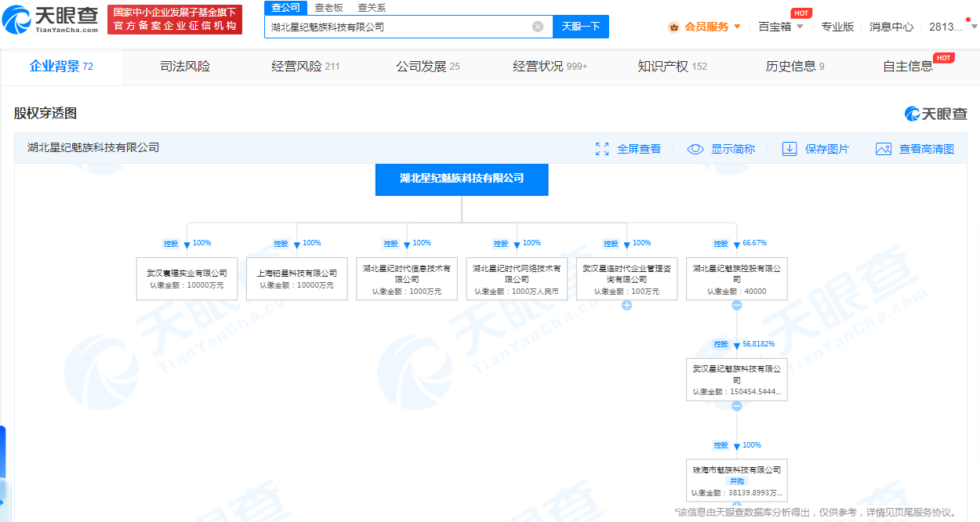Select the 企业背景 tab
This screenshot has width=980, height=522.
61,67
